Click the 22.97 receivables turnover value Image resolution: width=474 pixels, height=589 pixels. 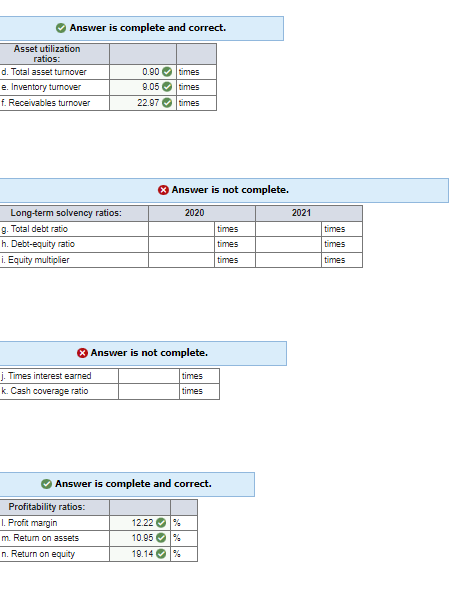click(148, 103)
